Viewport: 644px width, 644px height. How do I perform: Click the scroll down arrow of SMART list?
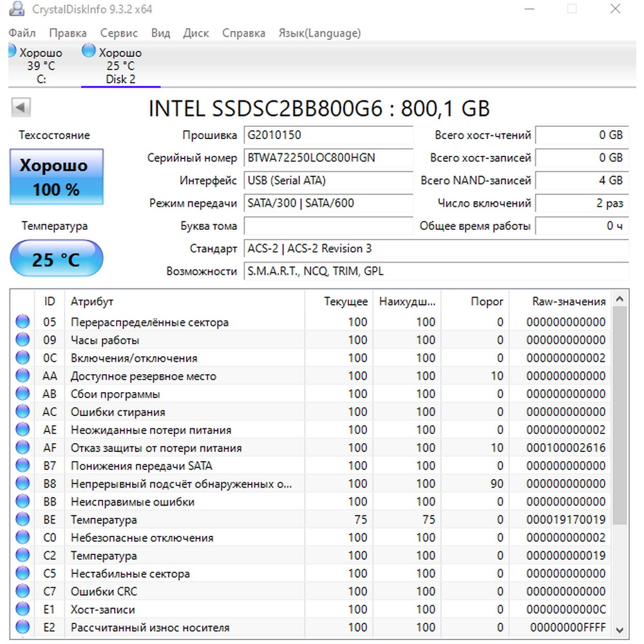click(620, 630)
